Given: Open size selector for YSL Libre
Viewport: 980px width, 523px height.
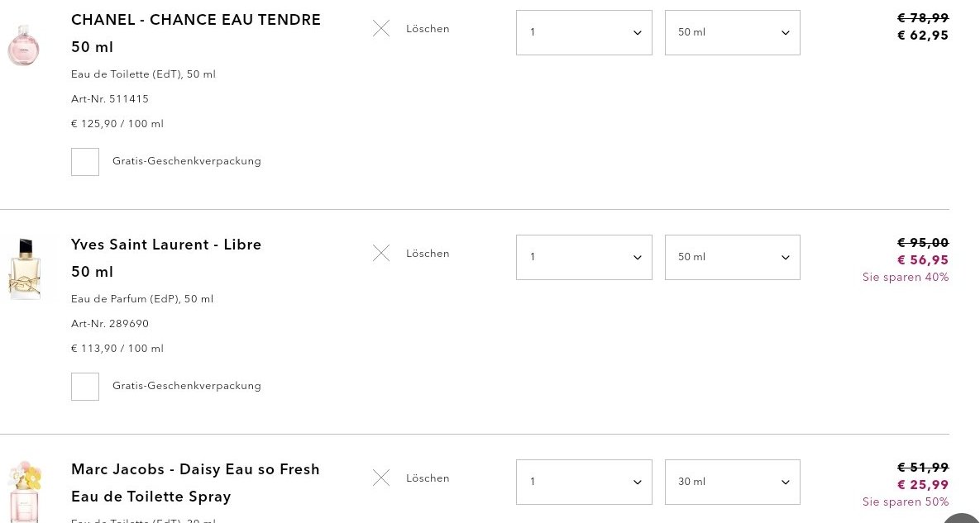Looking at the screenshot, I should [733, 257].
